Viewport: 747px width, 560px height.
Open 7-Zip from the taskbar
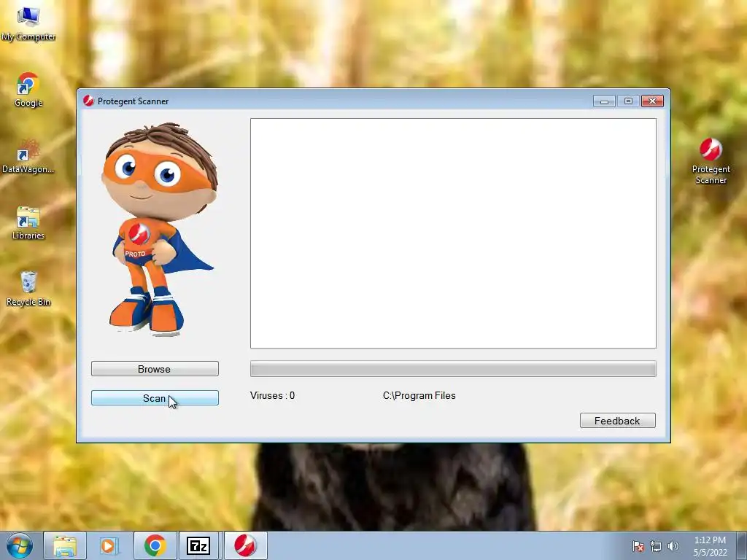pos(198,545)
